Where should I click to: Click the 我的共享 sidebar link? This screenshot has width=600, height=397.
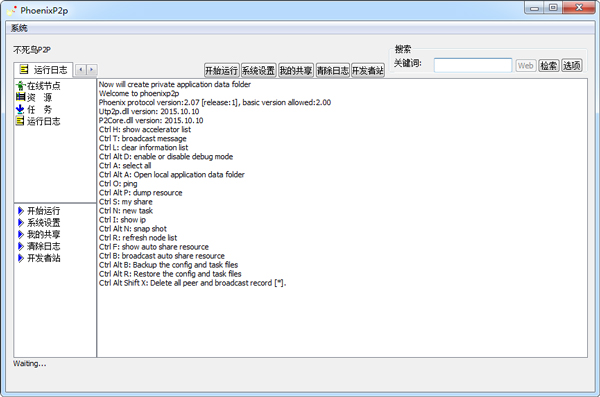(44, 234)
